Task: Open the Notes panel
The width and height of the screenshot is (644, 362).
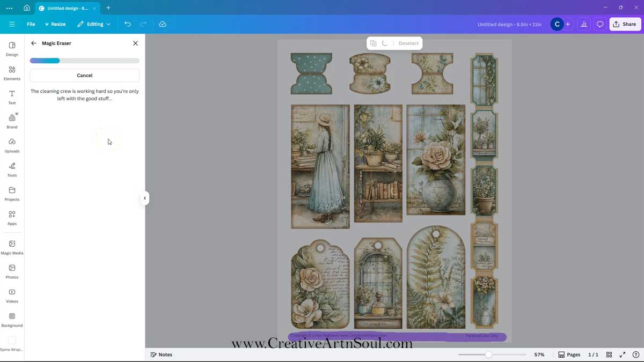Action: (162, 354)
